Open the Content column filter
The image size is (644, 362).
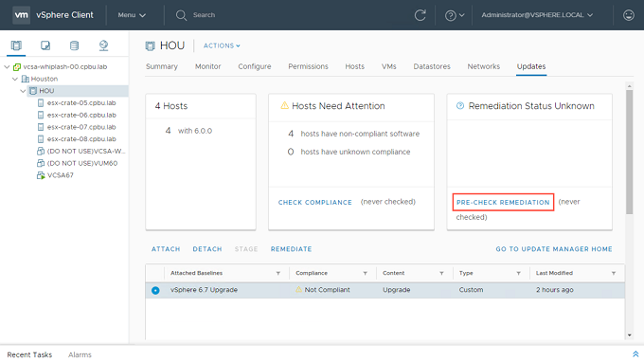click(x=441, y=273)
